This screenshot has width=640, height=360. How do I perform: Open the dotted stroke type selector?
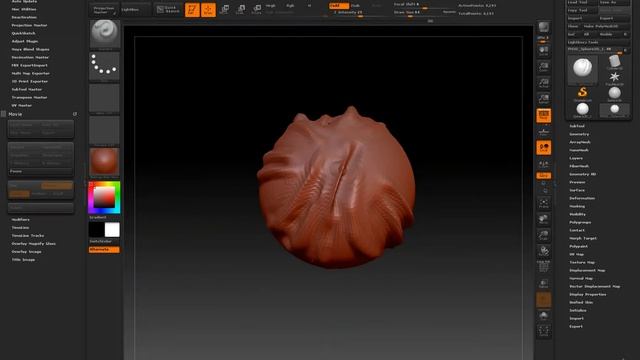coord(104,66)
